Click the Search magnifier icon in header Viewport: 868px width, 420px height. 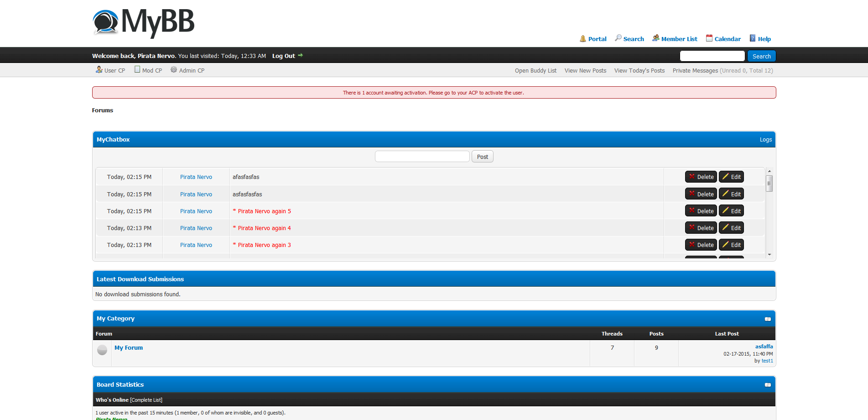[618, 38]
